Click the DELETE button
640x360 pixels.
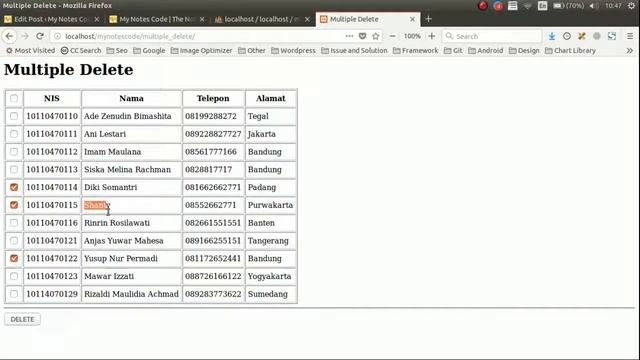22,319
